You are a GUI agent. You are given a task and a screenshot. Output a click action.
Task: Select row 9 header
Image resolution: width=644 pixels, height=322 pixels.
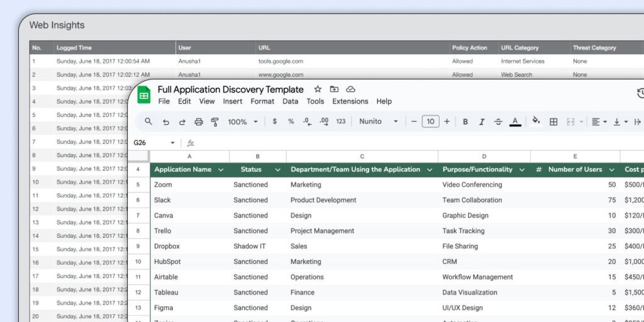point(138,247)
